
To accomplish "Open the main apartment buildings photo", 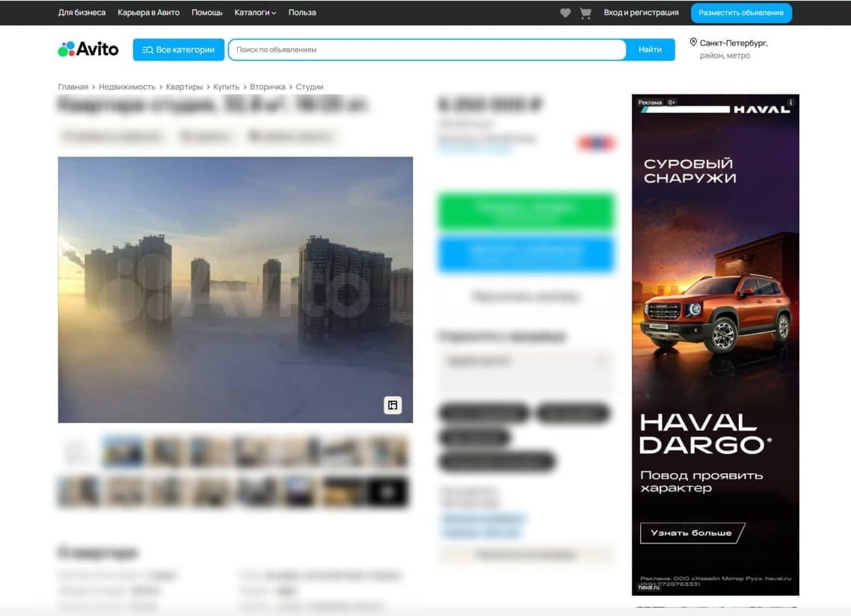I will point(235,289).
